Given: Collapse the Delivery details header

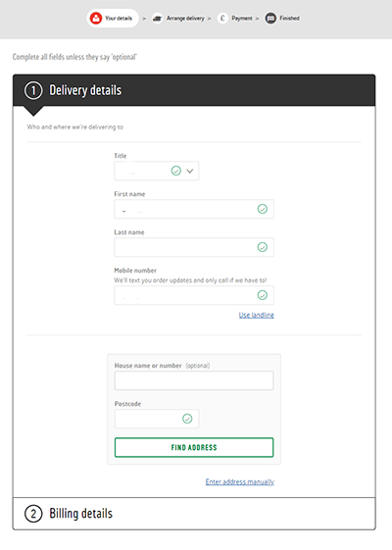Looking at the screenshot, I should coord(194,90).
